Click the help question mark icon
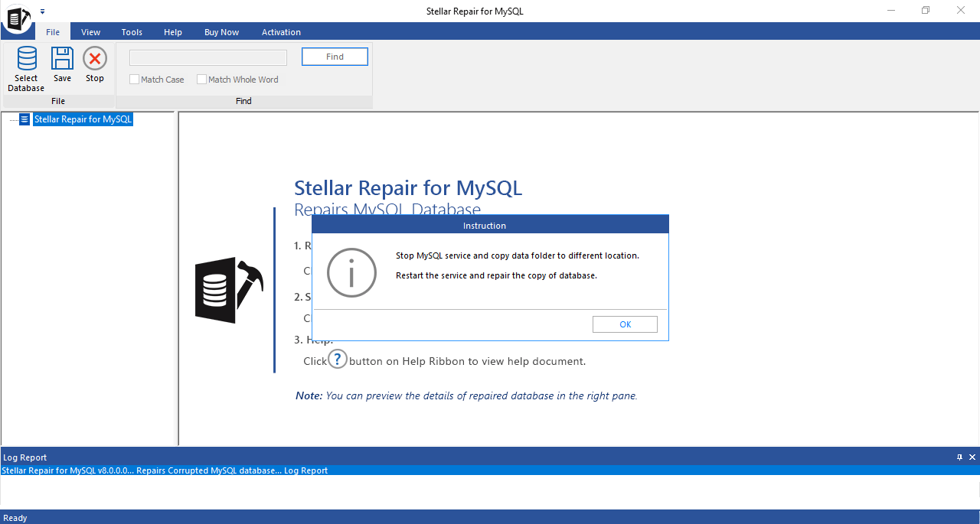The image size is (980, 524). pyautogui.click(x=338, y=360)
